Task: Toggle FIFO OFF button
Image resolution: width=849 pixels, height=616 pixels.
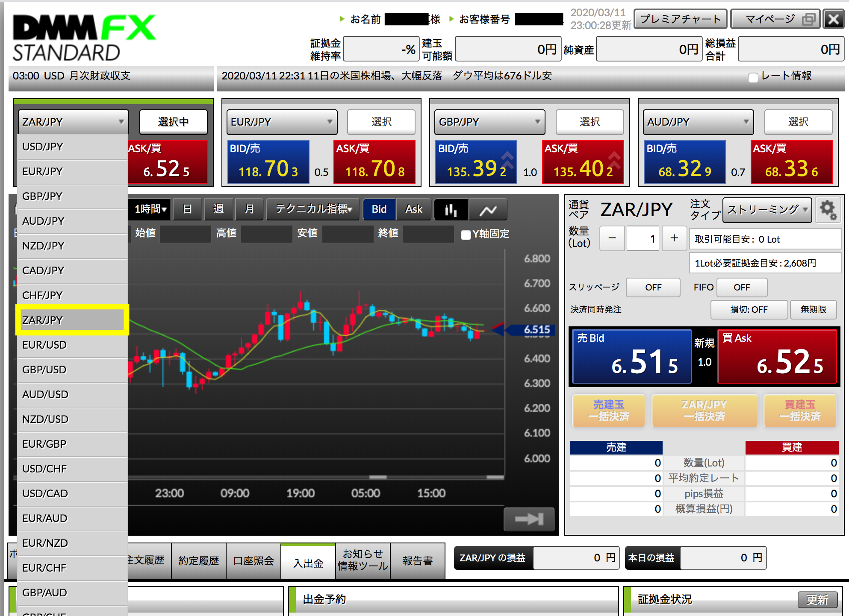Action: [742, 287]
